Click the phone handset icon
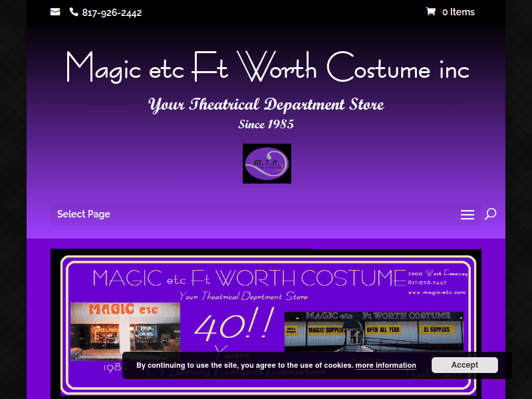This screenshot has height=399, width=532. click(74, 12)
